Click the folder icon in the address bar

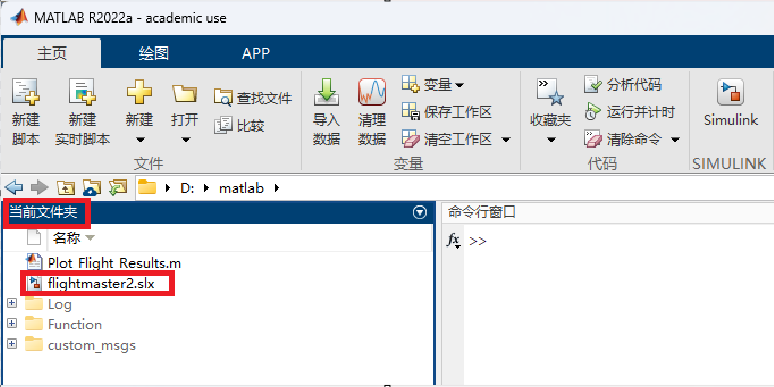pos(147,188)
